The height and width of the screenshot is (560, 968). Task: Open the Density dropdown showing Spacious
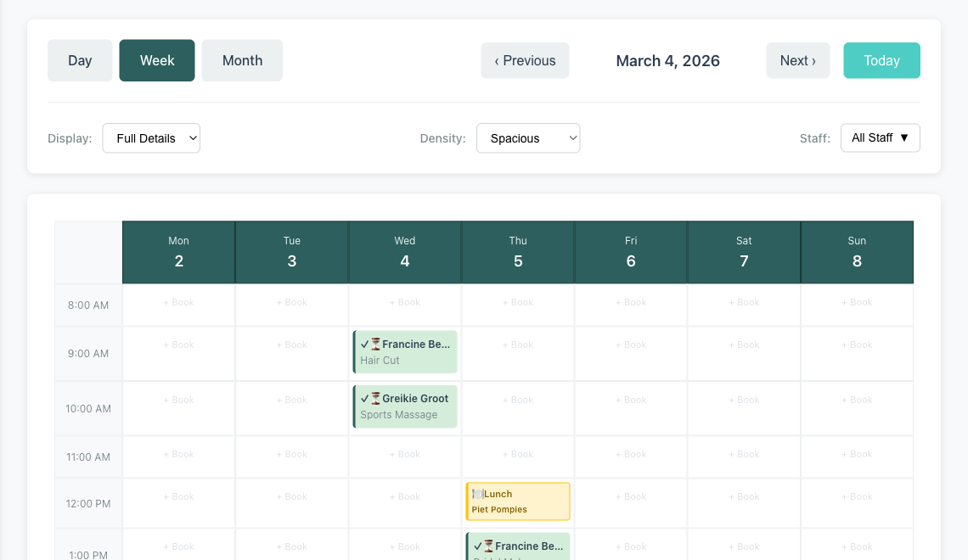point(528,137)
